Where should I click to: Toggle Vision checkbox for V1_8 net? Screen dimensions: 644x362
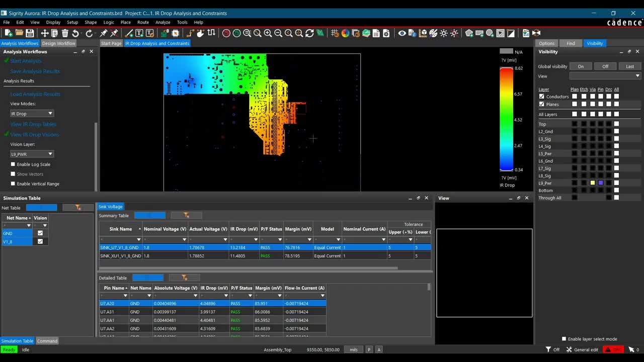(40, 241)
